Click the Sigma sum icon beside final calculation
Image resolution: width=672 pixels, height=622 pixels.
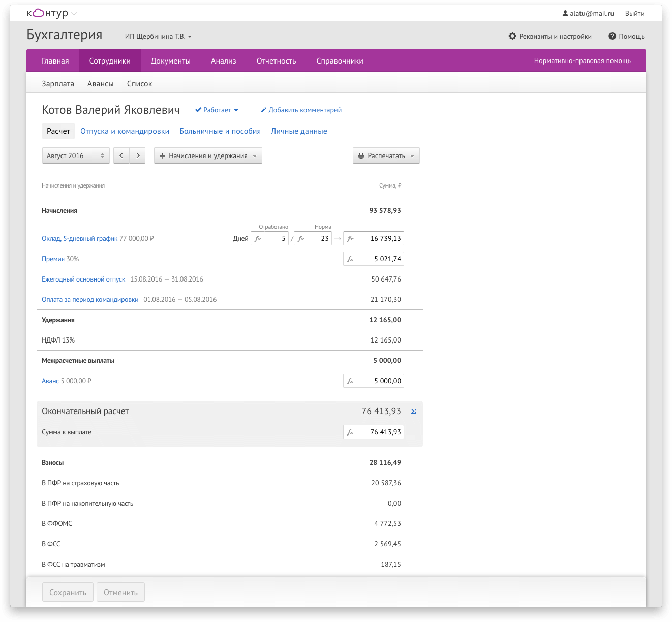point(413,411)
